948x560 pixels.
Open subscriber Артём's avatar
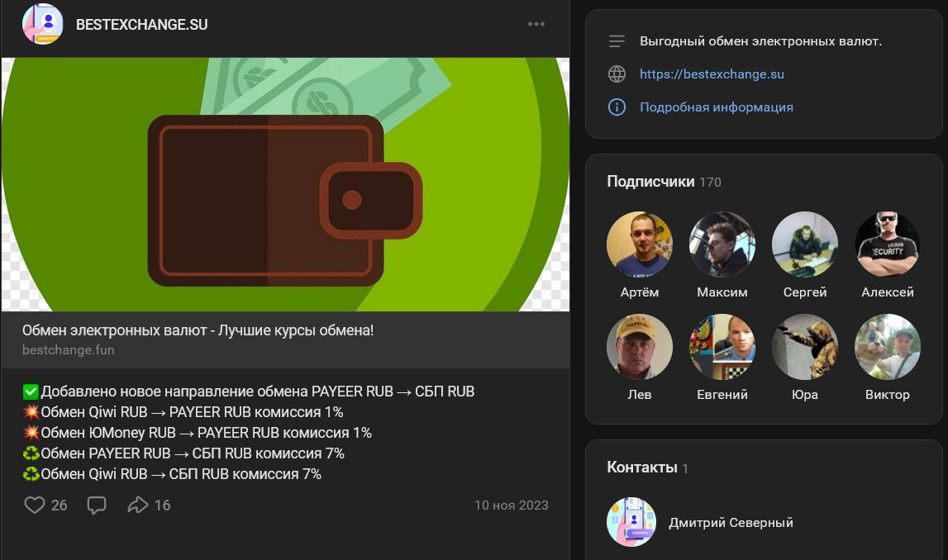coord(640,244)
